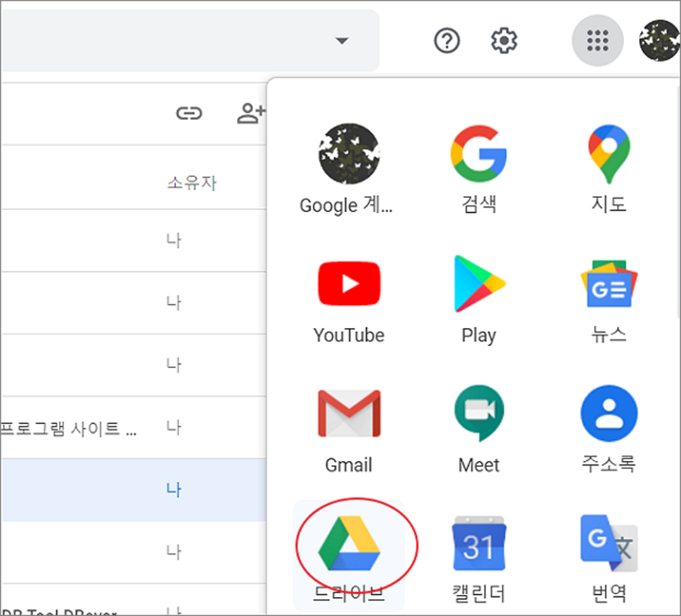Select the file row ending with 프로그램 사이트
681x616 pixels.
click(133, 428)
